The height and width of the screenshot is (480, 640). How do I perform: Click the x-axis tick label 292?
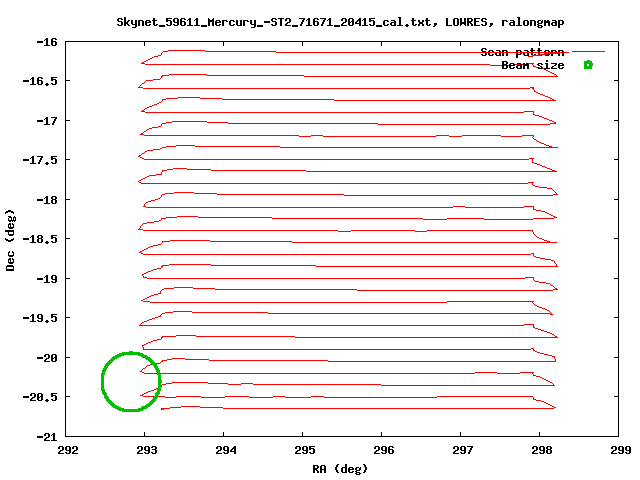click(x=68, y=450)
